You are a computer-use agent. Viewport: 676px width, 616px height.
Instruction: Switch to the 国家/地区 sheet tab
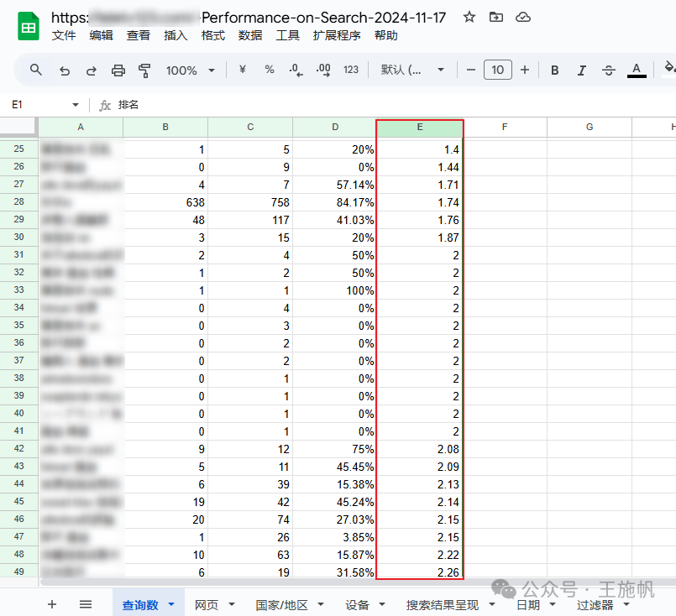281,605
